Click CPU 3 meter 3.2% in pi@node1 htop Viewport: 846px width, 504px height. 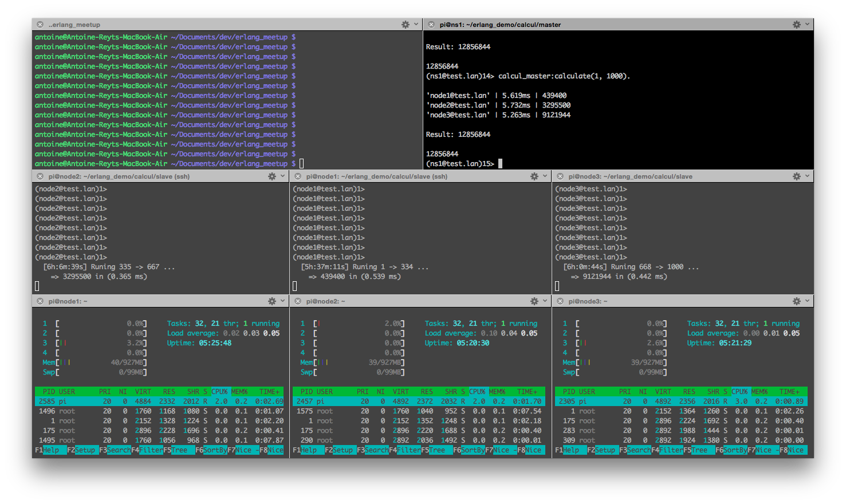(x=95, y=343)
